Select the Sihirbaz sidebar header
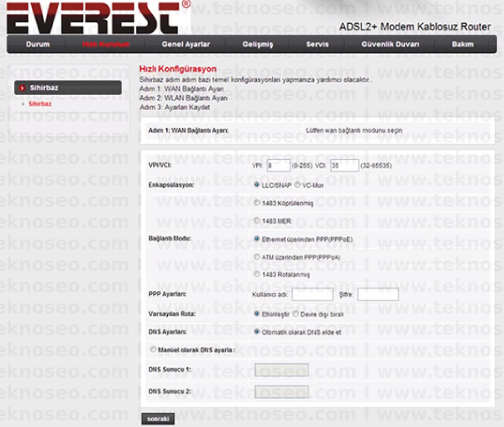 pyautogui.click(x=68, y=87)
